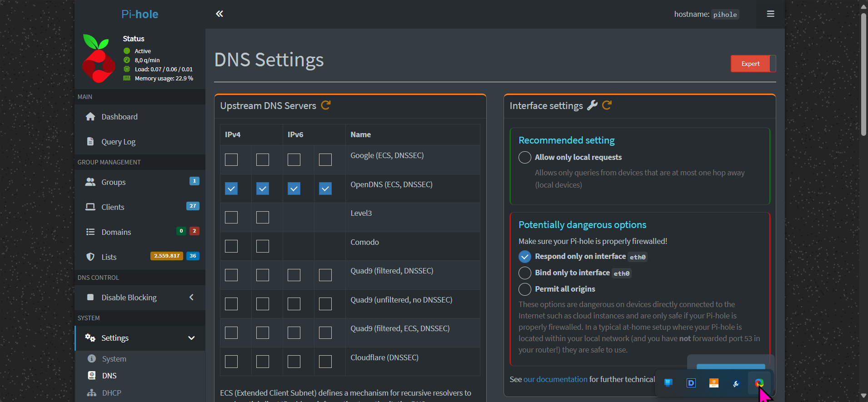This screenshot has width=868, height=402.
Task: Toggle the Expert mode switch
Action: click(753, 64)
